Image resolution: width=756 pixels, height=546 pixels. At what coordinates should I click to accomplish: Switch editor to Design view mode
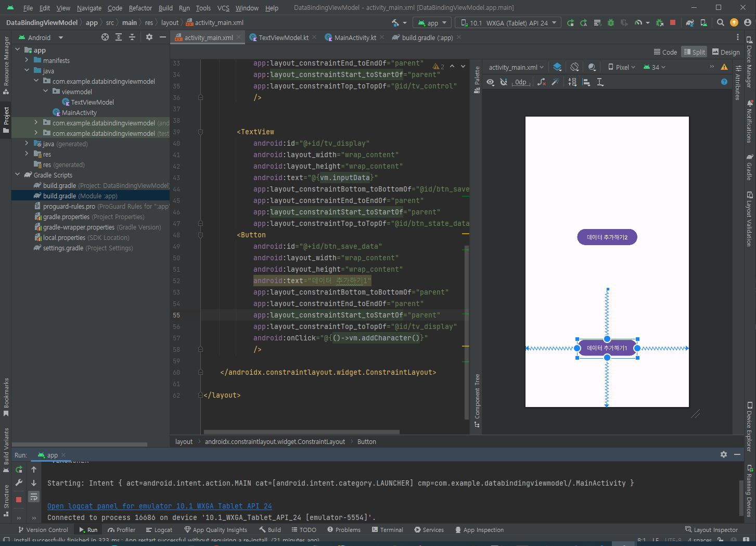[x=726, y=52]
